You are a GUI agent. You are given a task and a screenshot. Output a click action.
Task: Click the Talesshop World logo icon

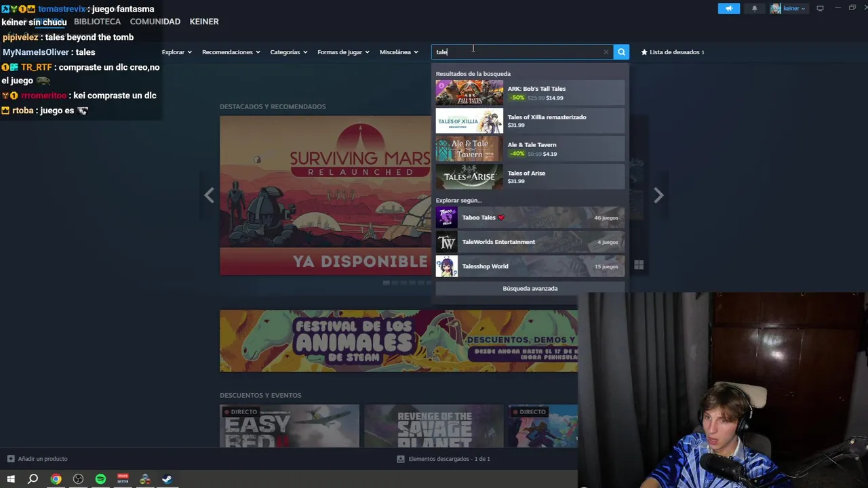(x=446, y=266)
